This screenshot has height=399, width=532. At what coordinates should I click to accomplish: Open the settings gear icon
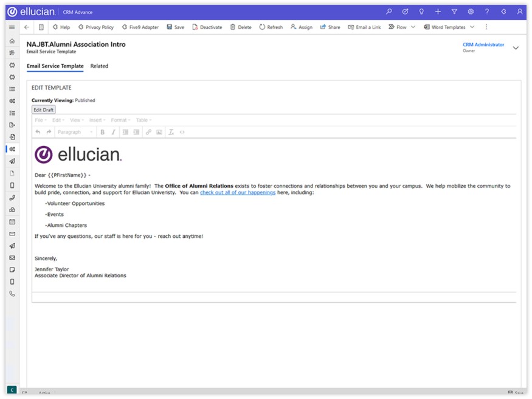click(471, 12)
